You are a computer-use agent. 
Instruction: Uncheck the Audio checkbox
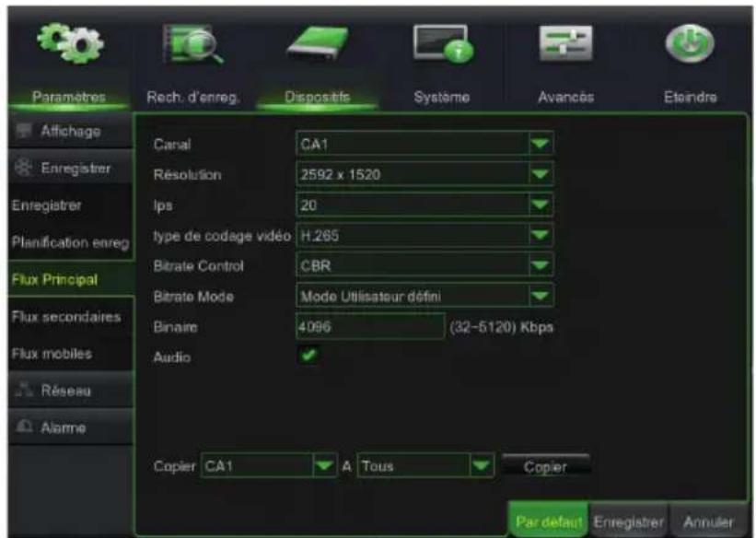308,357
